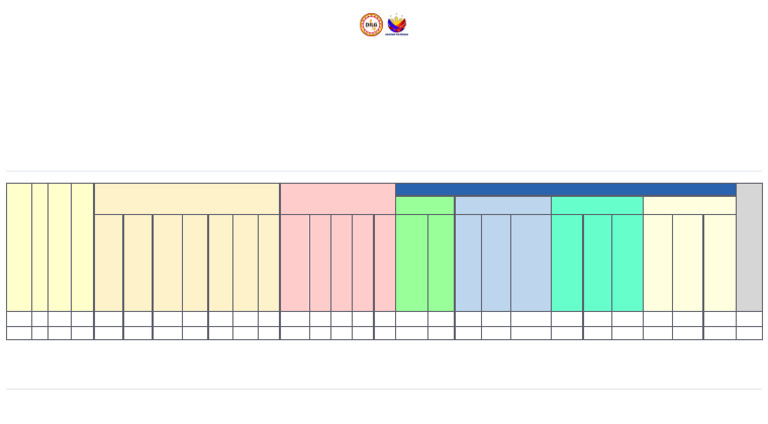Image resolution: width=768 pixels, height=424 pixels.
Task: Select the bright green merged header cell
Action: (425, 206)
